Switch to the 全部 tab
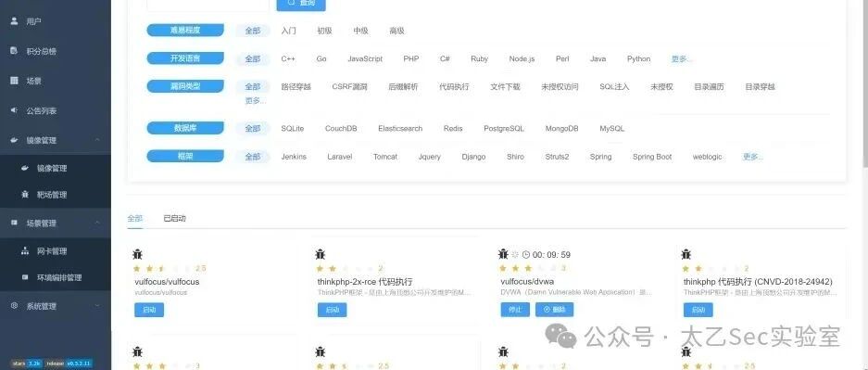The image size is (868, 370). point(135,218)
